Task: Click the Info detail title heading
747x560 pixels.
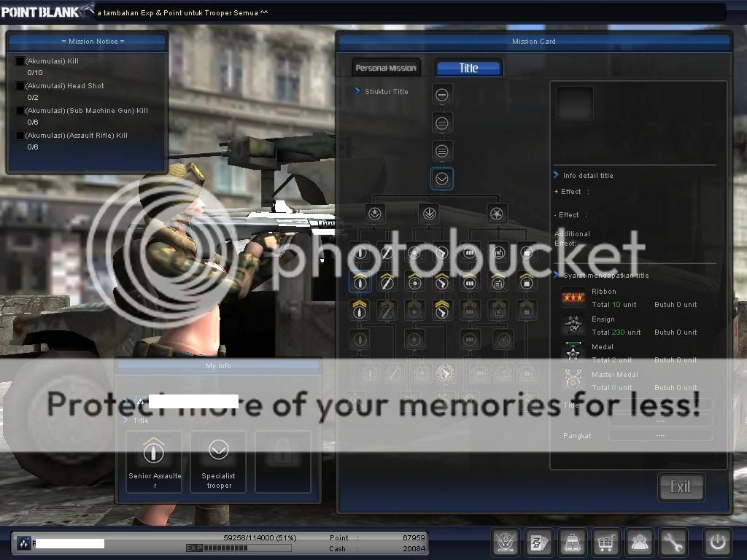Action: coord(588,175)
